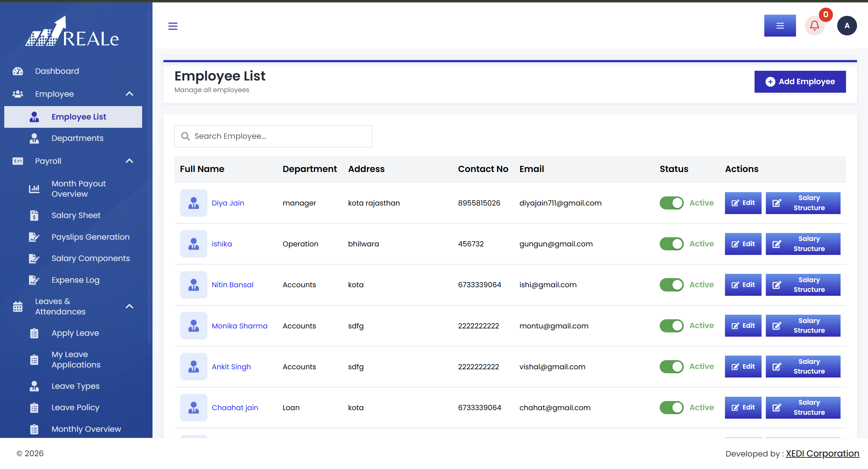Click the Leave Policy clipboard icon
The image size is (868, 469).
click(34, 408)
